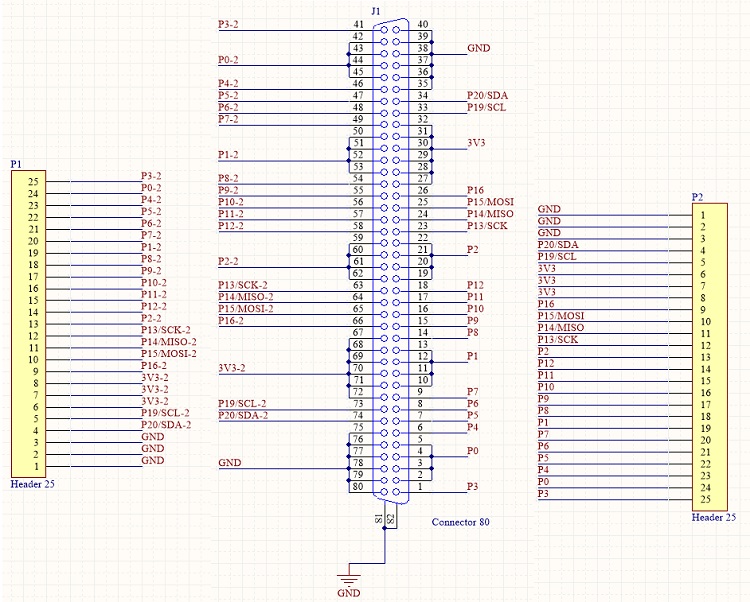
Task: Click the GND net label at J1 pin 78
Action: click(x=230, y=463)
